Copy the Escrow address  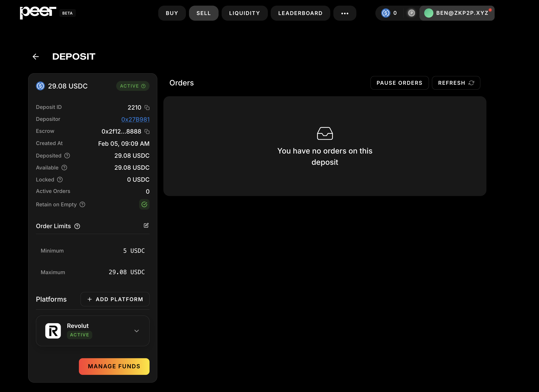point(147,132)
